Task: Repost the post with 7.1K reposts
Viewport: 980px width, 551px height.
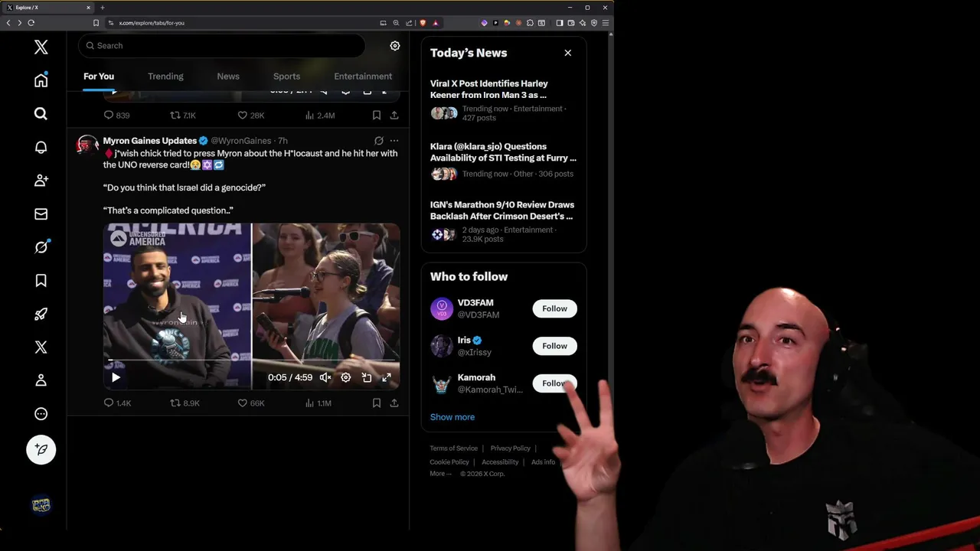Action: pos(183,116)
